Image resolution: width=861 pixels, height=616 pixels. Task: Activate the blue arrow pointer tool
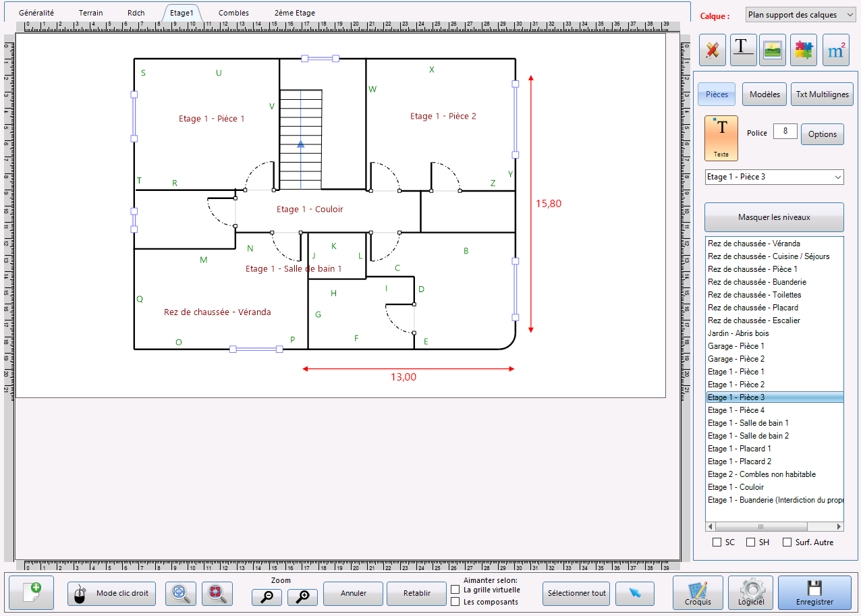tap(634, 593)
